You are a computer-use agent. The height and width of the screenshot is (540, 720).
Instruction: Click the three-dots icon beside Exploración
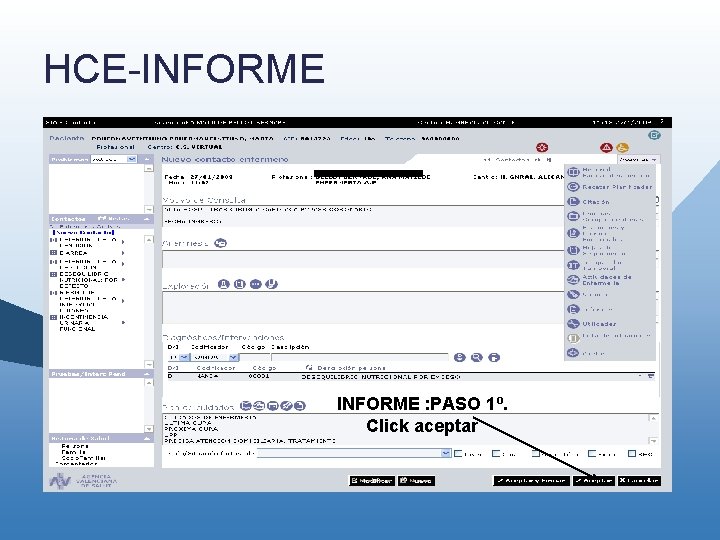pyautogui.click(x=256, y=284)
